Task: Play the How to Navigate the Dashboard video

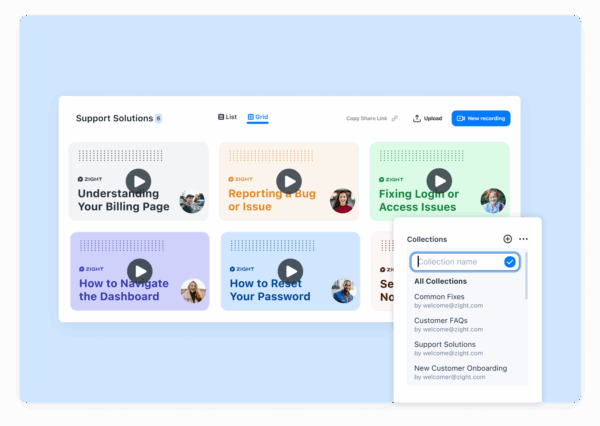Action: click(x=139, y=270)
